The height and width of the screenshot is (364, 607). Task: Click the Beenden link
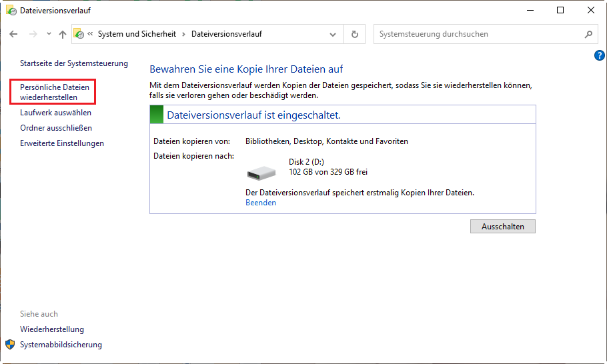click(260, 203)
